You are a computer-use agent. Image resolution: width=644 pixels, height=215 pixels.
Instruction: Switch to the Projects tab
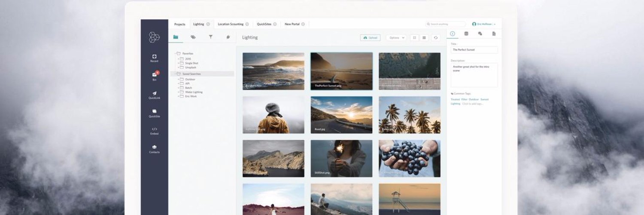[x=179, y=24]
